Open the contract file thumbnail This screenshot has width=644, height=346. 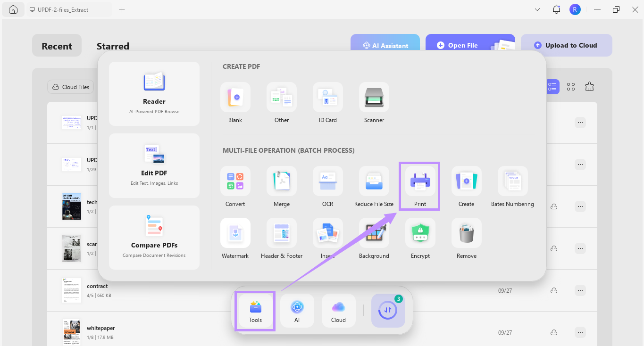[x=72, y=290]
